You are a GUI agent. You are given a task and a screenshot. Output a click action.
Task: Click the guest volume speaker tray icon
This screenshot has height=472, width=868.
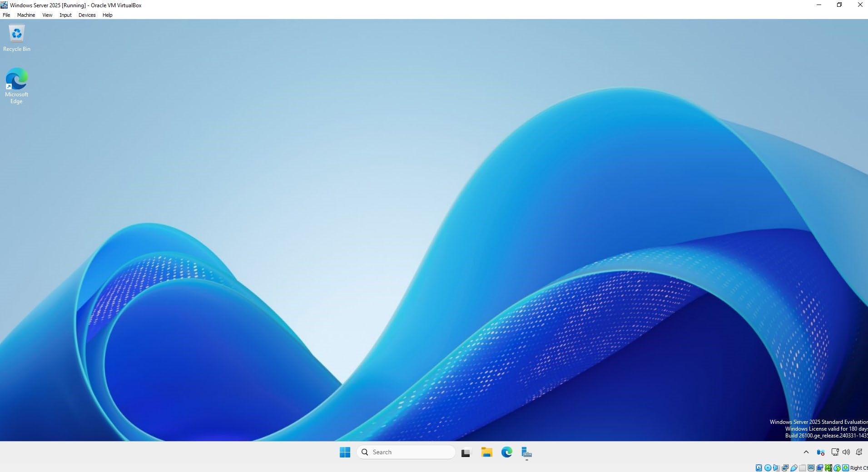[x=846, y=452]
